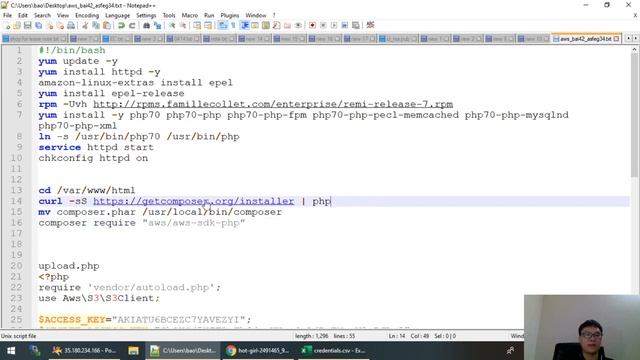Open the Plugins menu
The height and width of the screenshot is (360, 640).
[230, 16]
